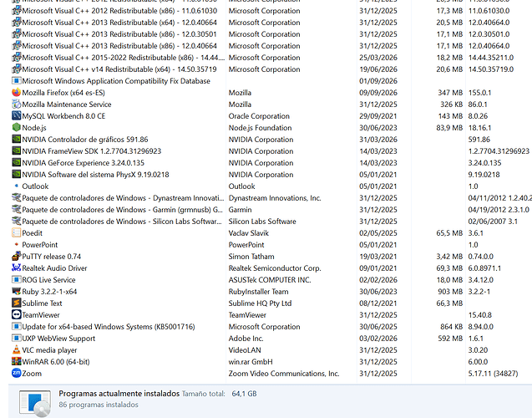Click publisher Vaclav Slavik

point(248,233)
